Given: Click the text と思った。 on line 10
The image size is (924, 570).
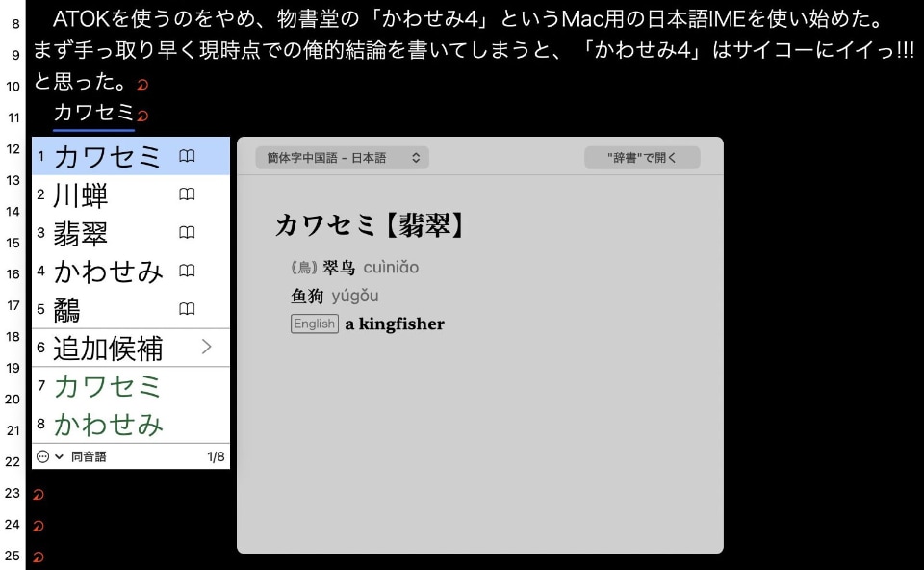Looking at the screenshot, I should [x=80, y=81].
